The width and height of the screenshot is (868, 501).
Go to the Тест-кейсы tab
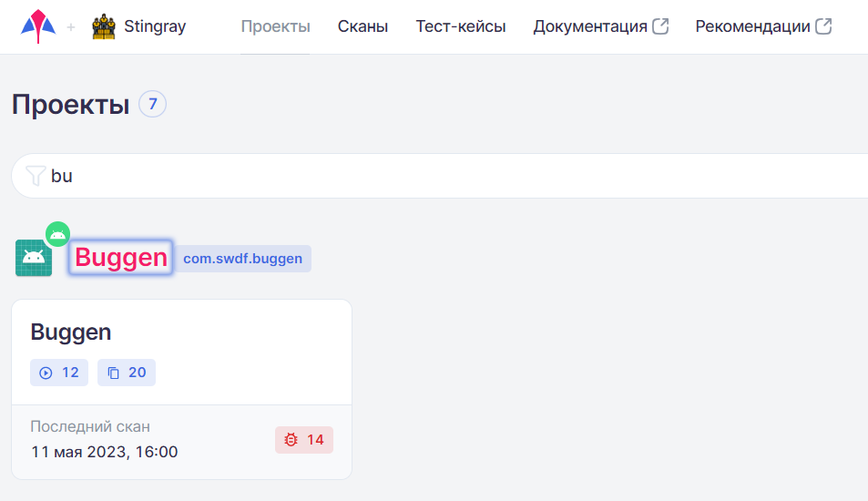click(x=460, y=26)
